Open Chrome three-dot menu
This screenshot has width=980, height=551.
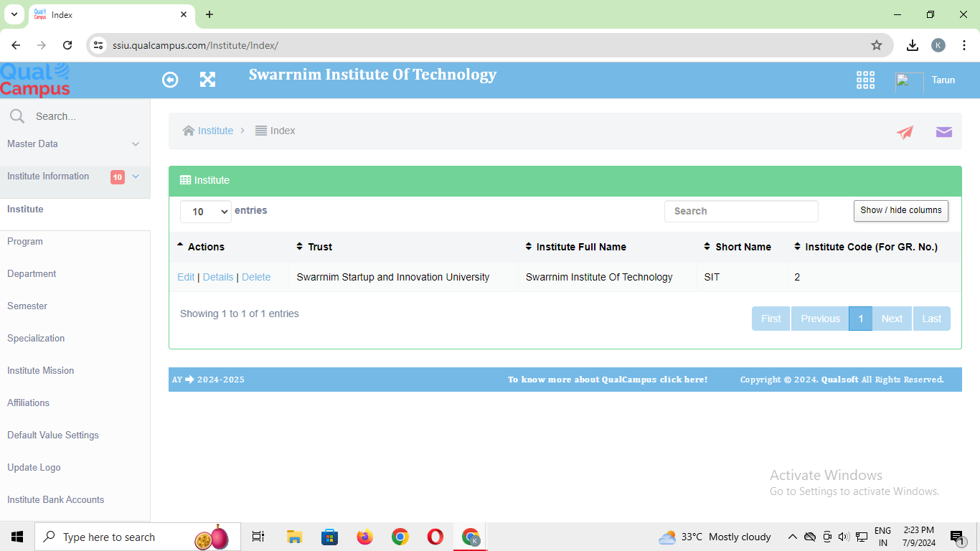(x=964, y=45)
